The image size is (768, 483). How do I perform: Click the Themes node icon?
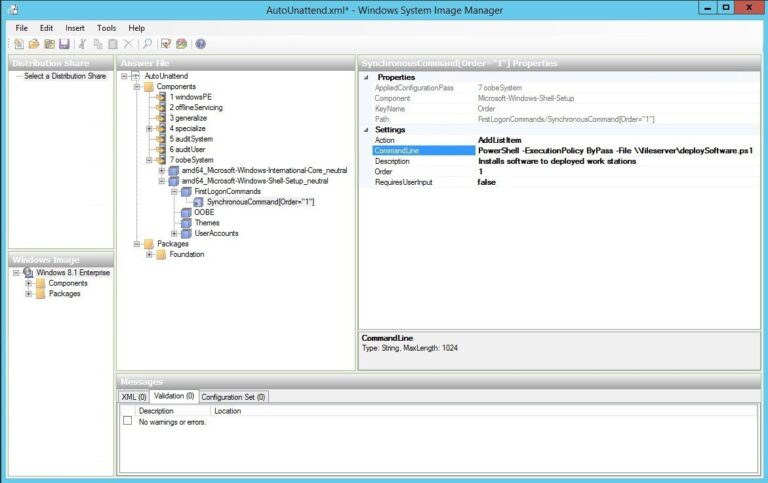coord(186,223)
